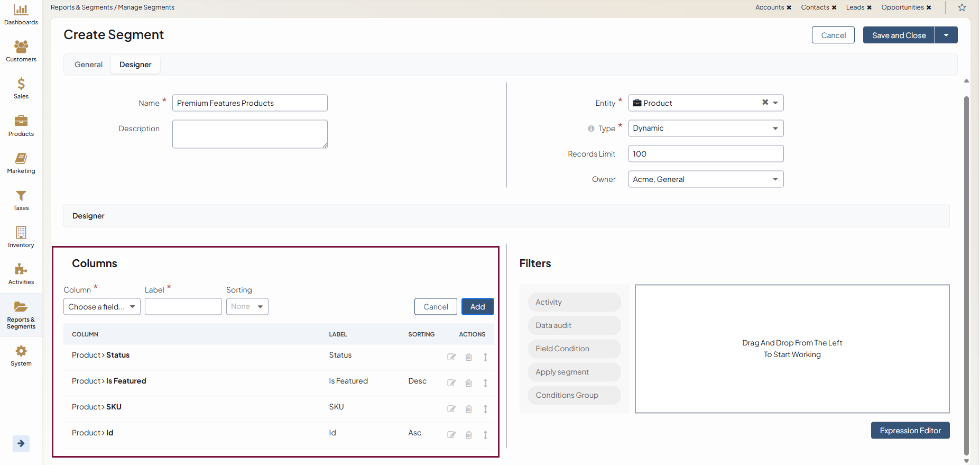This screenshot has height=465, width=980.
Task: Open the Inventory sidebar menu
Action: tap(21, 237)
